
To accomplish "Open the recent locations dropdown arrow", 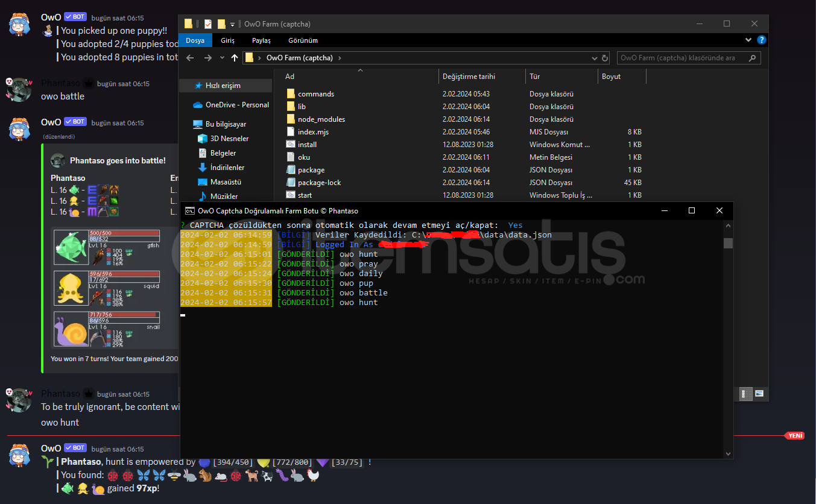I will pos(221,58).
